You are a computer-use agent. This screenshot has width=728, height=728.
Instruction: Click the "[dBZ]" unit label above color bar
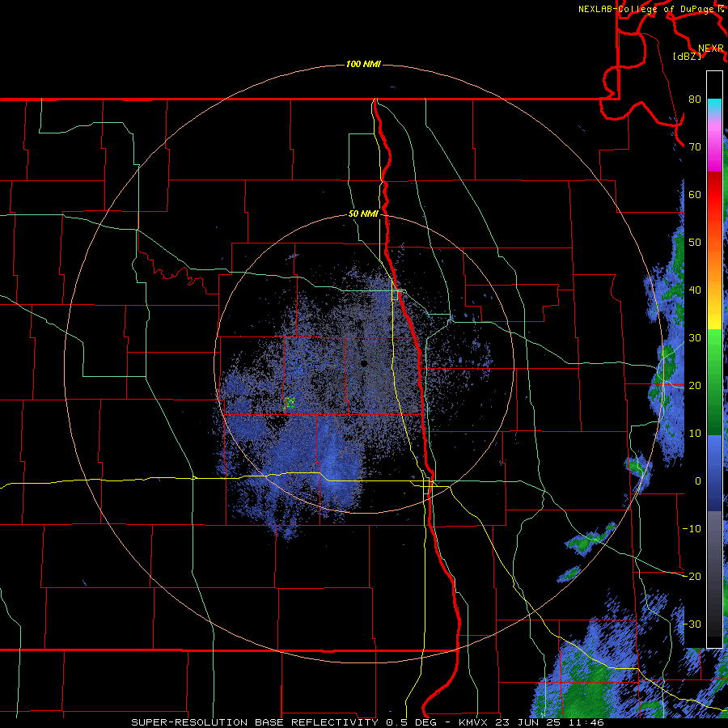(x=687, y=57)
